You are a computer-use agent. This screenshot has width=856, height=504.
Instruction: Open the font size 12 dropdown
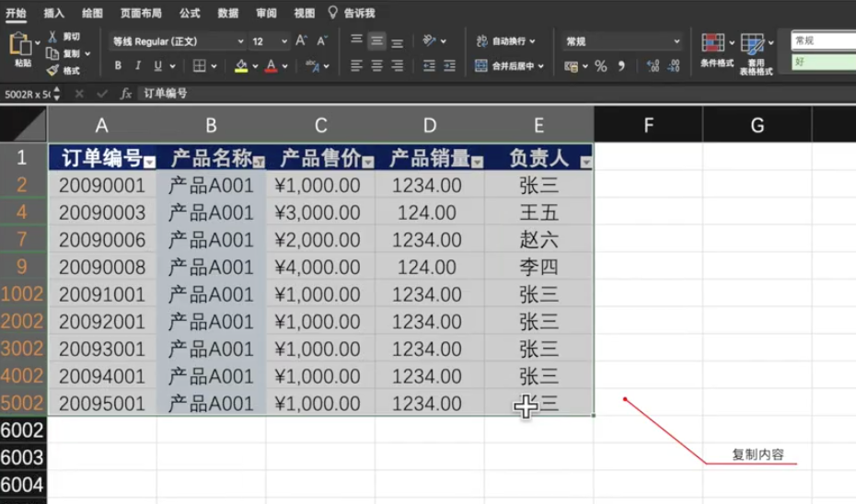point(283,41)
